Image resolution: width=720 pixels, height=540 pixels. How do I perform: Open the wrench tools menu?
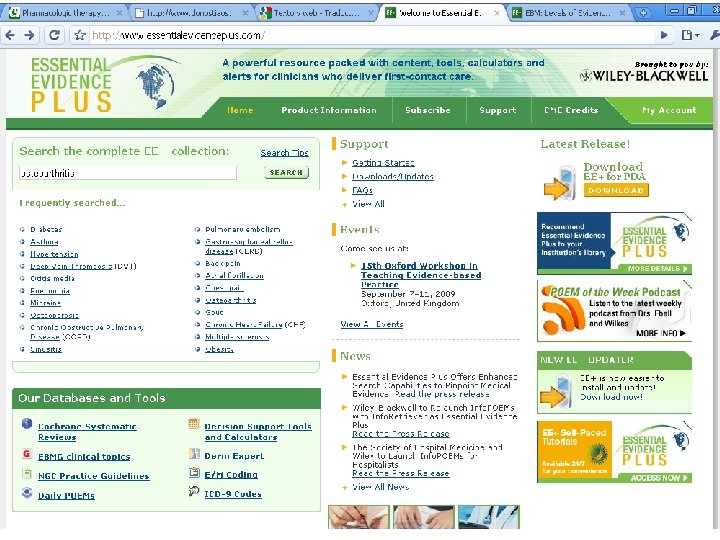tap(714, 35)
